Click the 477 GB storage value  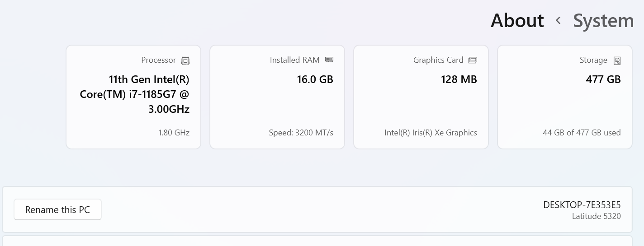(603, 79)
